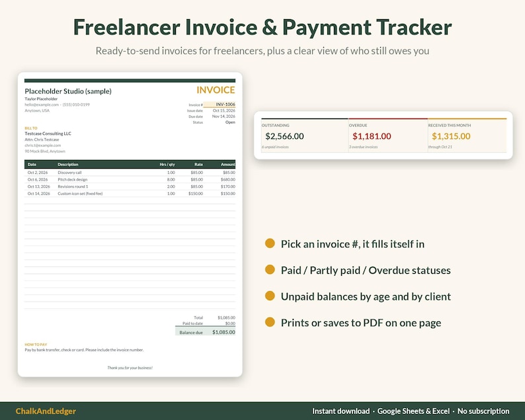Click the Description column header

(68, 165)
